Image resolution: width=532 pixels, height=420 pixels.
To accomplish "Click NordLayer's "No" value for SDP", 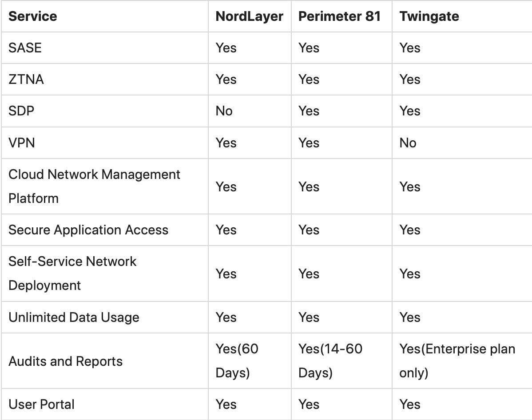I will pos(224,111).
